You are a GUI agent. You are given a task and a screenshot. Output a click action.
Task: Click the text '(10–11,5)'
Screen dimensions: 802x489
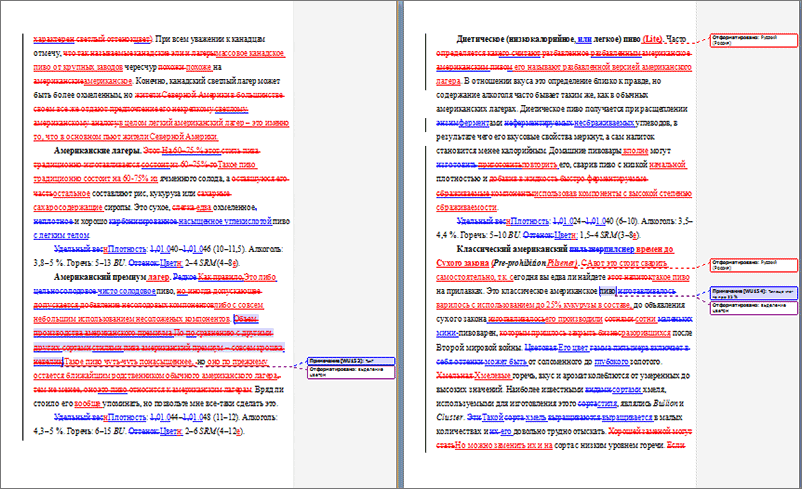pos(228,249)
